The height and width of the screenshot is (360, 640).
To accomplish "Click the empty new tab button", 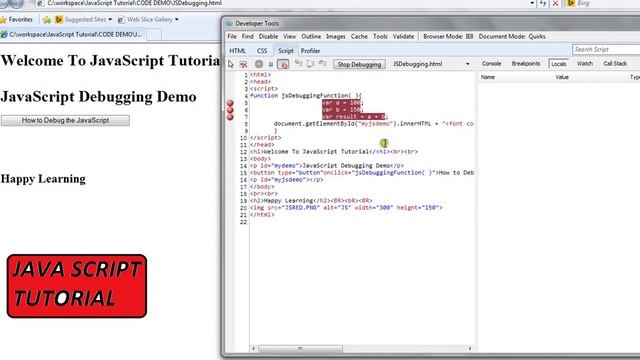I will click(x=153, y=35).
